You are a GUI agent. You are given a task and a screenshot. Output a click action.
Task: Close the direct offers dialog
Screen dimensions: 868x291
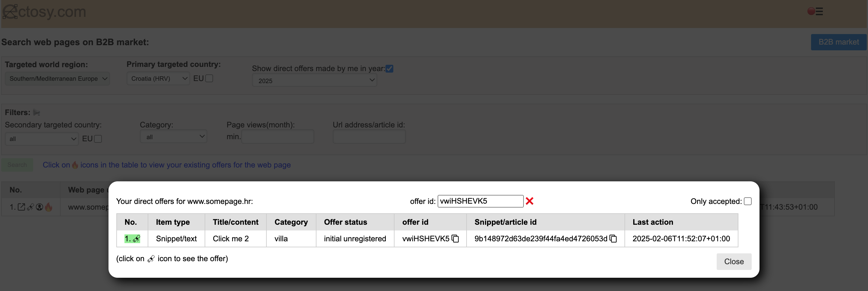(x=734, y=262)
